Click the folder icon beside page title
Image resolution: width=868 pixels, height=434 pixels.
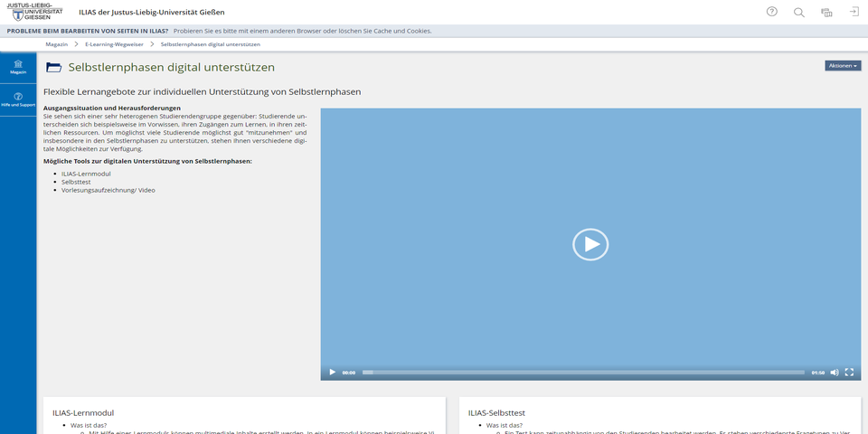point(53,68)
